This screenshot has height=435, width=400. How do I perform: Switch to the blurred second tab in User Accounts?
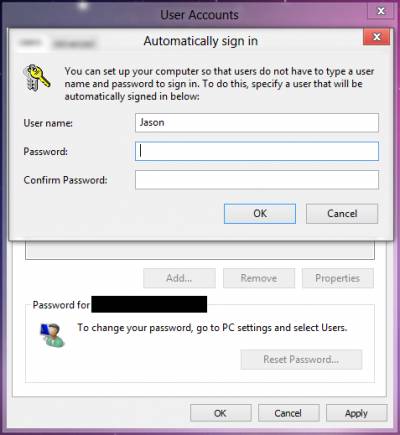74,43
